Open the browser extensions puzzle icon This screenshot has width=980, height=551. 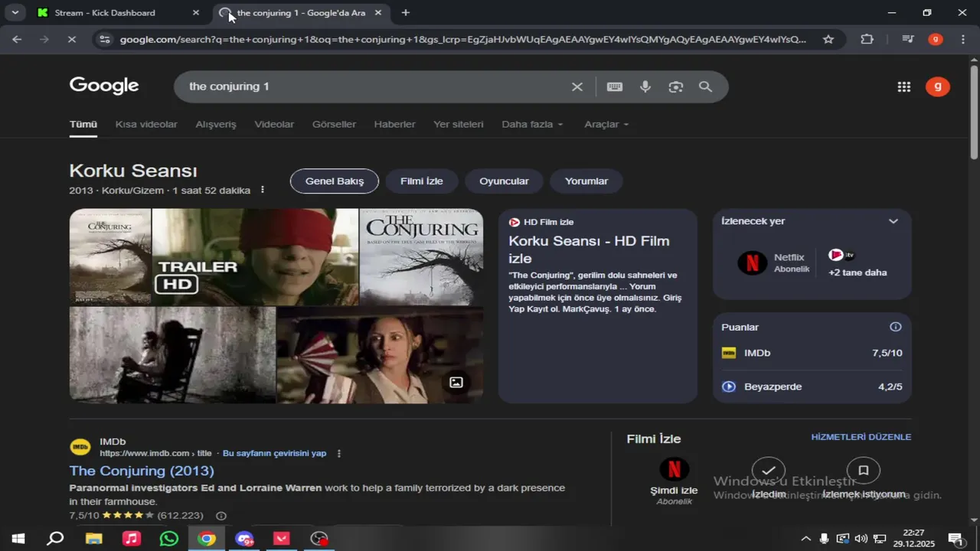coord(867,39)
